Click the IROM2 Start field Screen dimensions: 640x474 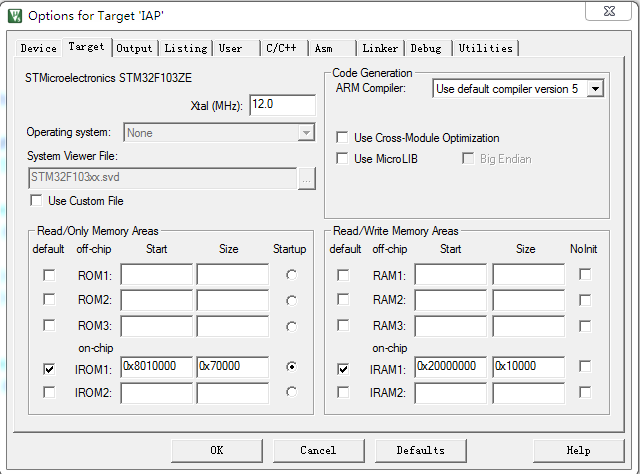pyautogui.click(x=156, y=393)
